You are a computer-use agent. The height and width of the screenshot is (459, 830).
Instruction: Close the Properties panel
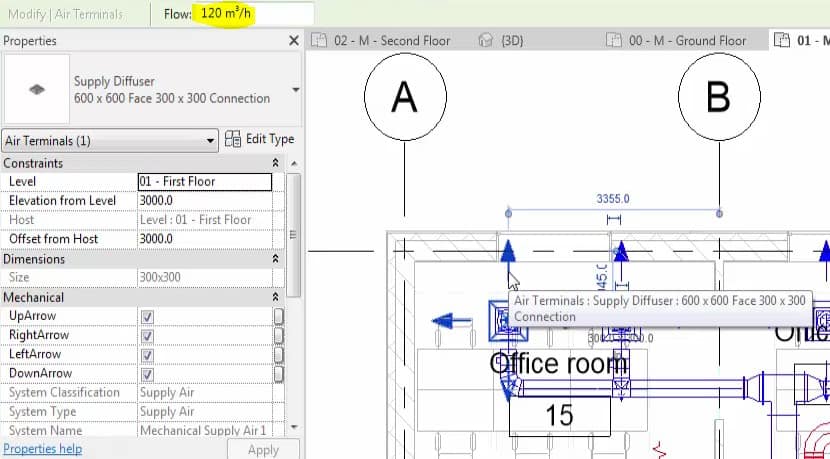coord(293,41)
